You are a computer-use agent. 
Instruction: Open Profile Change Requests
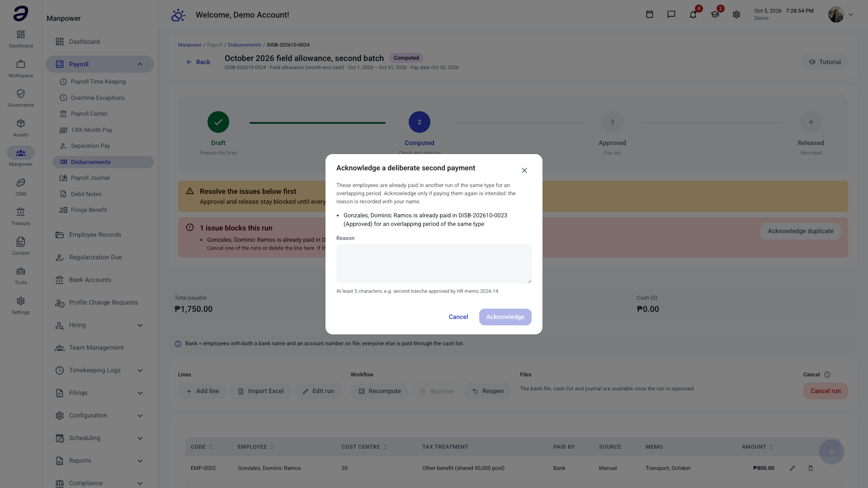pyautogui.click(x=99, y=302)
